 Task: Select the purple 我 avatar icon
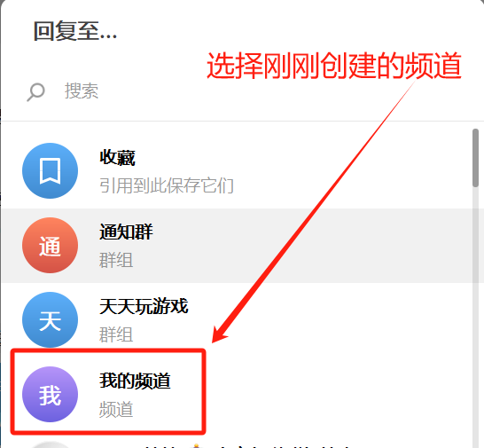click(50, 394)
